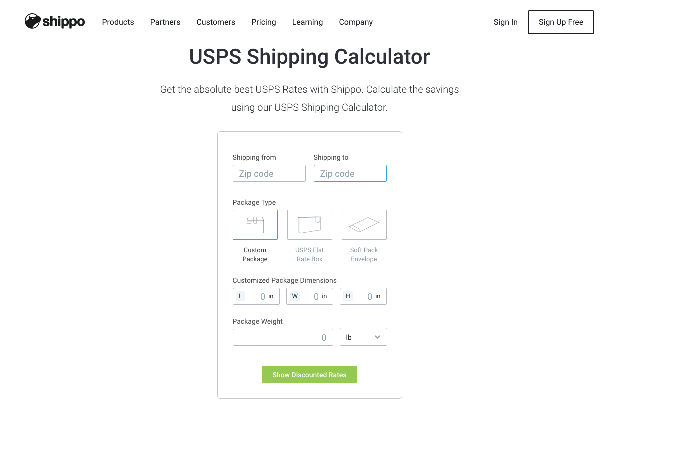Click the length (L) dimension field
The width and height of the screenshot is (674, 454).
coord(258,296)
